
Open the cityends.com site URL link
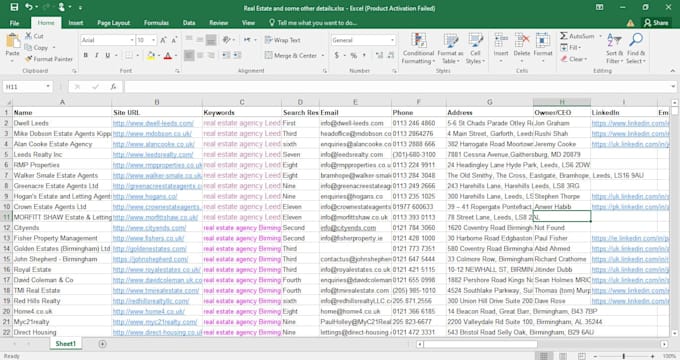[149, 228]
